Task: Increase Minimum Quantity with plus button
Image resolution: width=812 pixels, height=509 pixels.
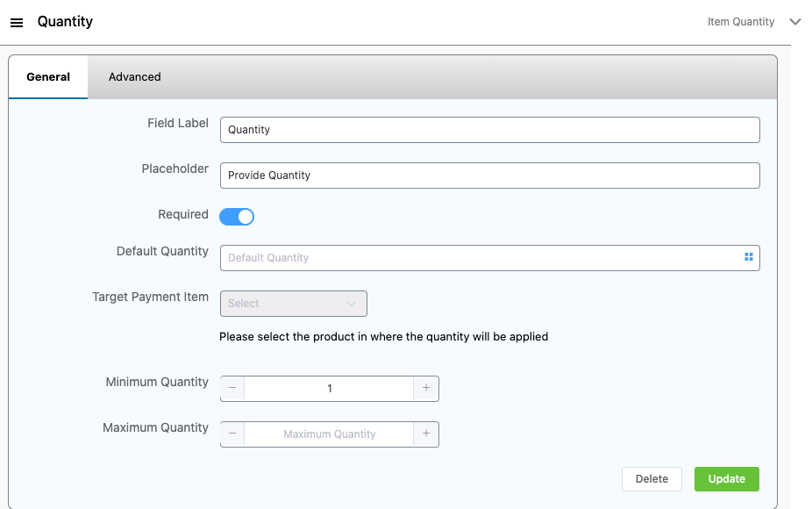Action: (x=426, y=388)
